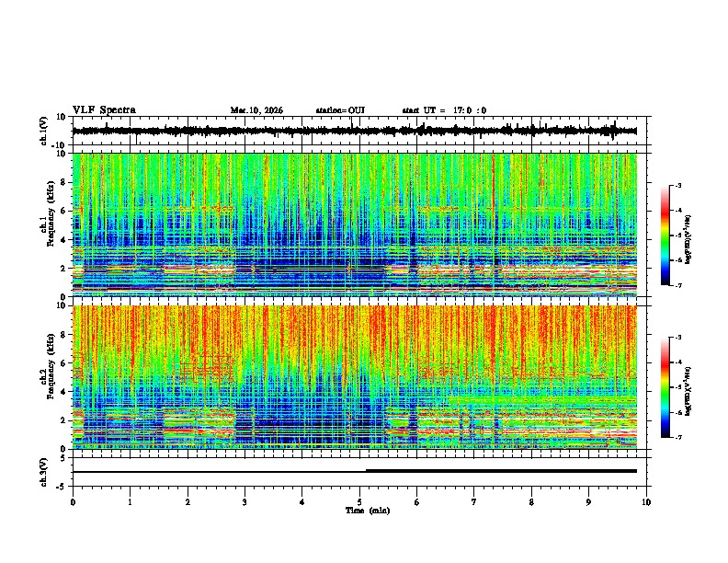
Task: Click time axis tick label "2"
Action: tap(188, 502)
